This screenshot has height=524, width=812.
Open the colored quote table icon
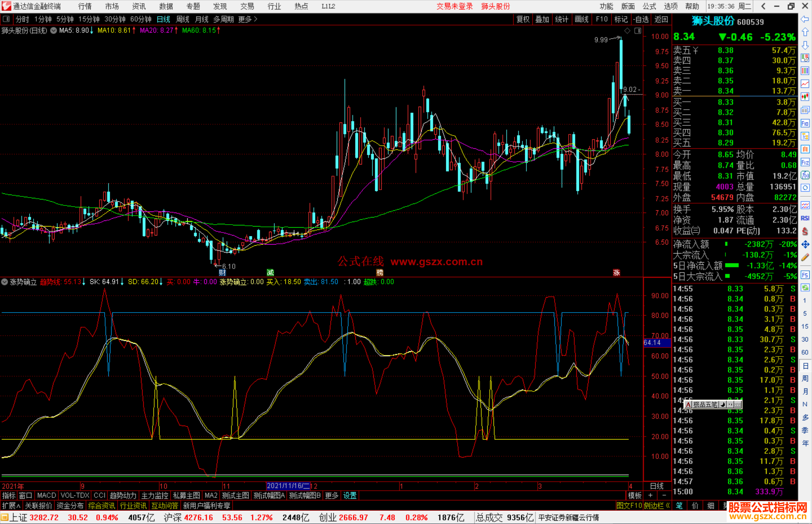[x=805, y=71]
